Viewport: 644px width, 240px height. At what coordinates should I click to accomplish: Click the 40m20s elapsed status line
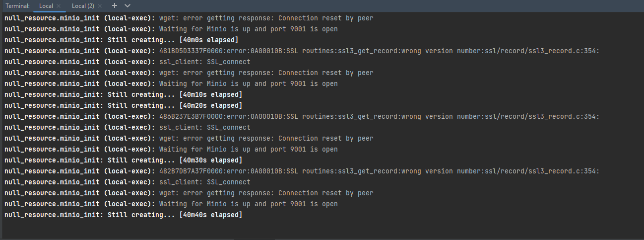pyautogui.click(x=123, y=105)
